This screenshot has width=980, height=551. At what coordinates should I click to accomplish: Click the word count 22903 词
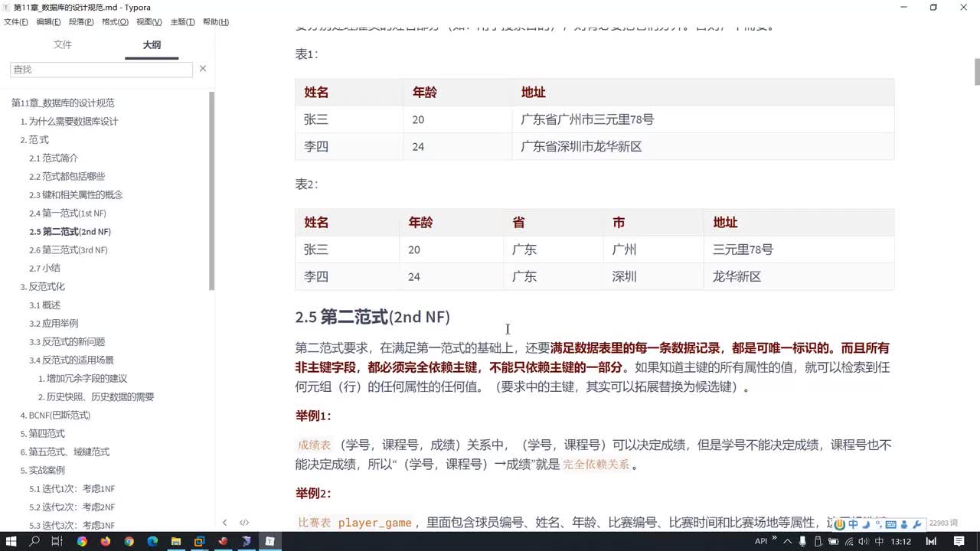tap(943, 523)
